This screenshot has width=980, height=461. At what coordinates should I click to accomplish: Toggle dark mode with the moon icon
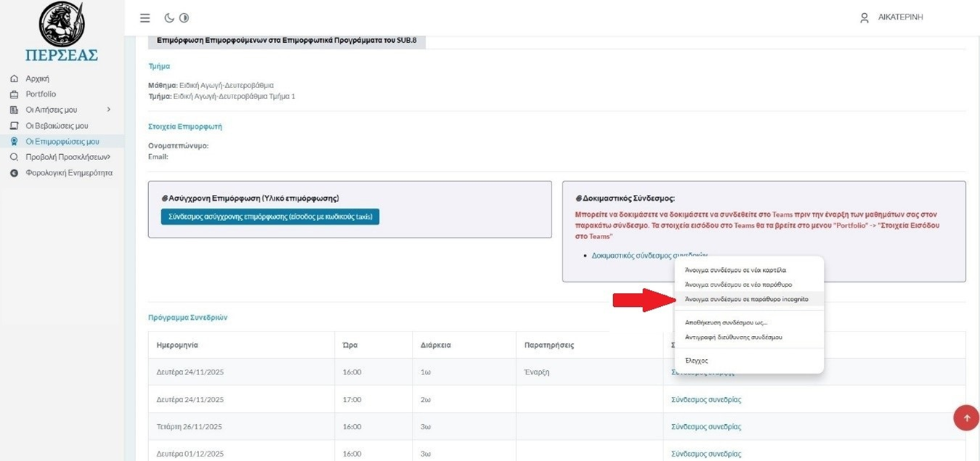(169, 18)
